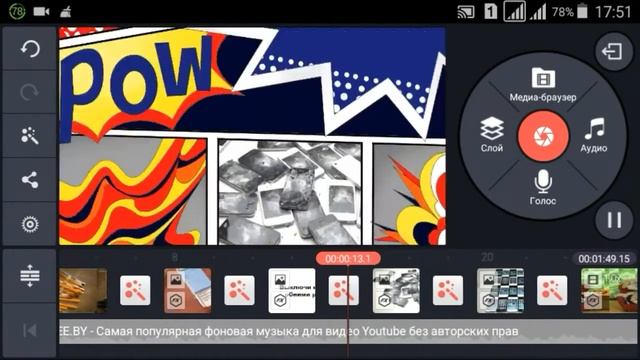
Task: Tap the screen cast status icon
Action: tap(466, 12)
